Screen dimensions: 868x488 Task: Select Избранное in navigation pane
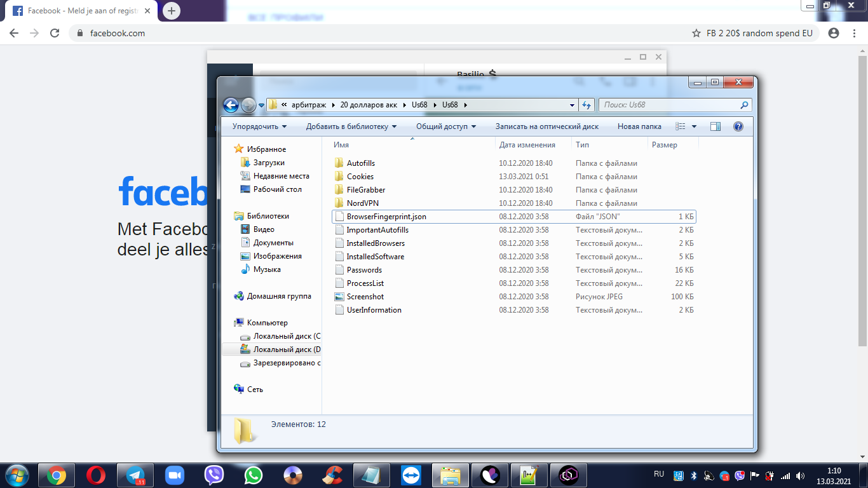266,149
